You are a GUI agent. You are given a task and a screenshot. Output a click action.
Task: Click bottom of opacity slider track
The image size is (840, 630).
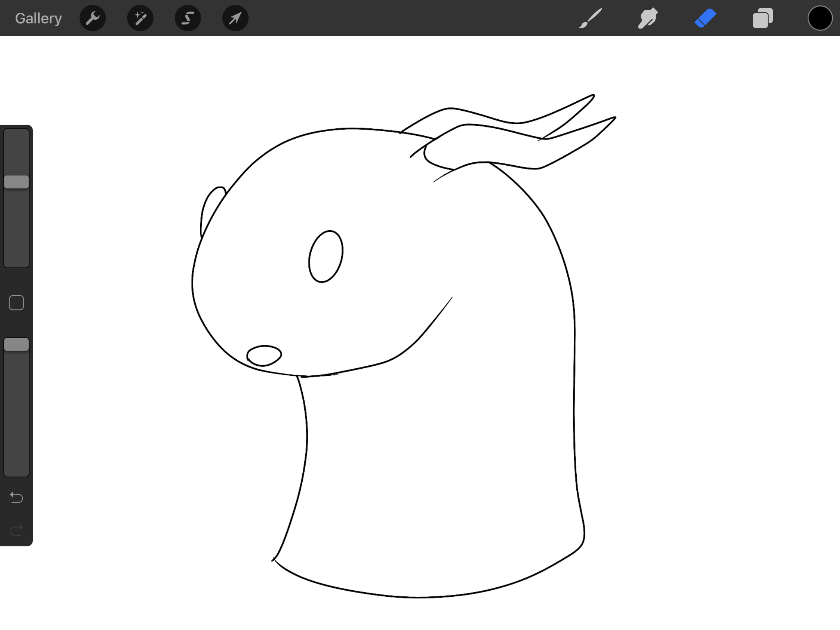[x=16, y=470]
